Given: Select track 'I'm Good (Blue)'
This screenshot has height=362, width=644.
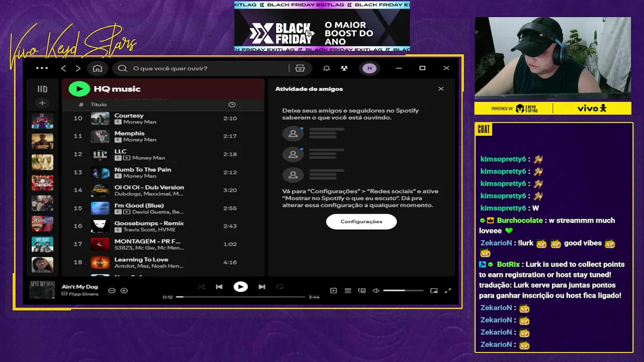Looking at the screenshot, I should [139, 206].
